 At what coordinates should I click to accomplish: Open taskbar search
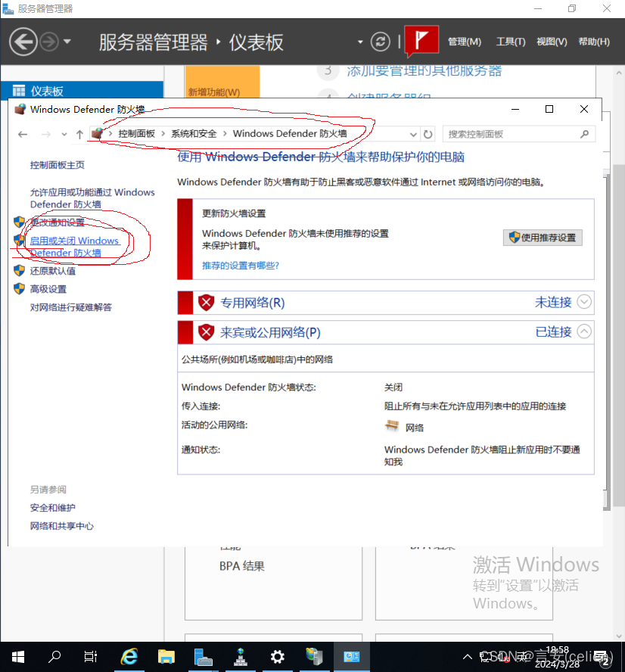[x=54, y=657]
